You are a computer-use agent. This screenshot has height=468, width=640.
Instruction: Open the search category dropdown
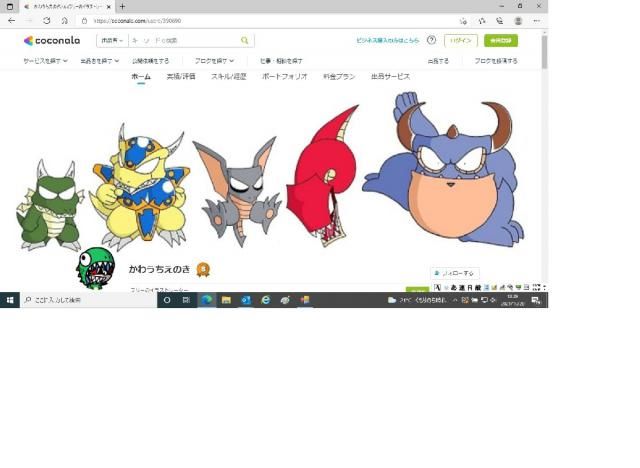click(112, 40)
